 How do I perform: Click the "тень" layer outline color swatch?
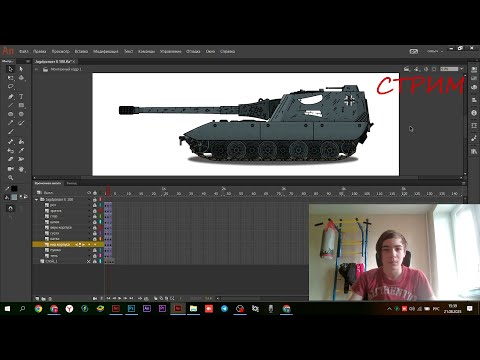[x=100, y=256]
